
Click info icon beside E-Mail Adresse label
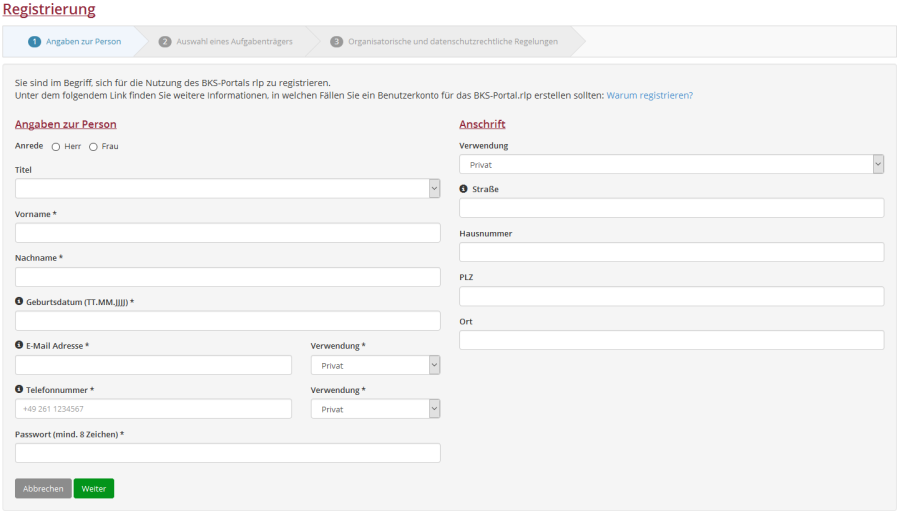(20, 345)
